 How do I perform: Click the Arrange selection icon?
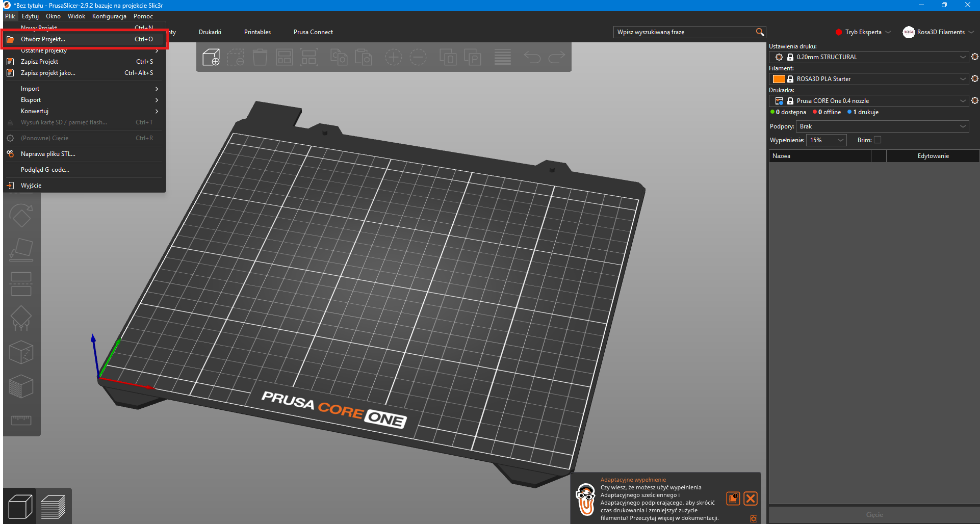[309, 57]
